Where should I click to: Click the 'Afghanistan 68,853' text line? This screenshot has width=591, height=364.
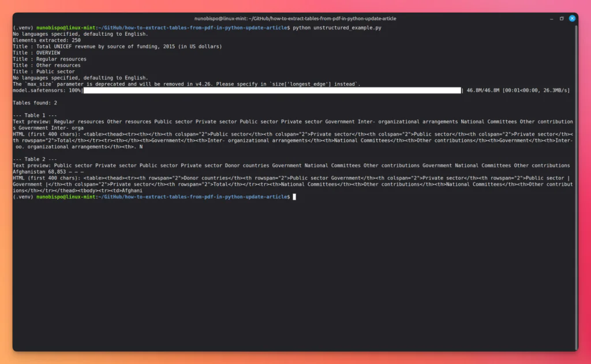pyautogui.click(x=48, y=172)
